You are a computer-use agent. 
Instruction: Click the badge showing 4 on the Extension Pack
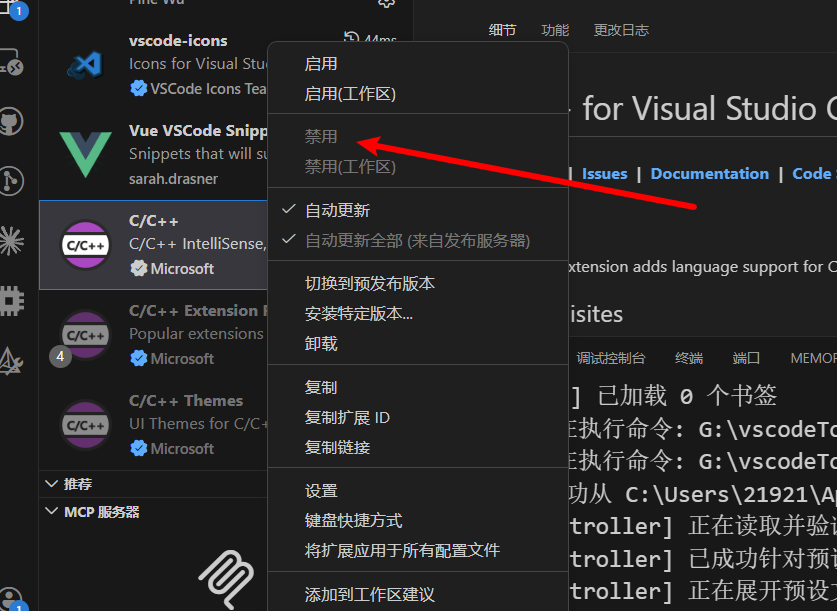coord(60,356)
